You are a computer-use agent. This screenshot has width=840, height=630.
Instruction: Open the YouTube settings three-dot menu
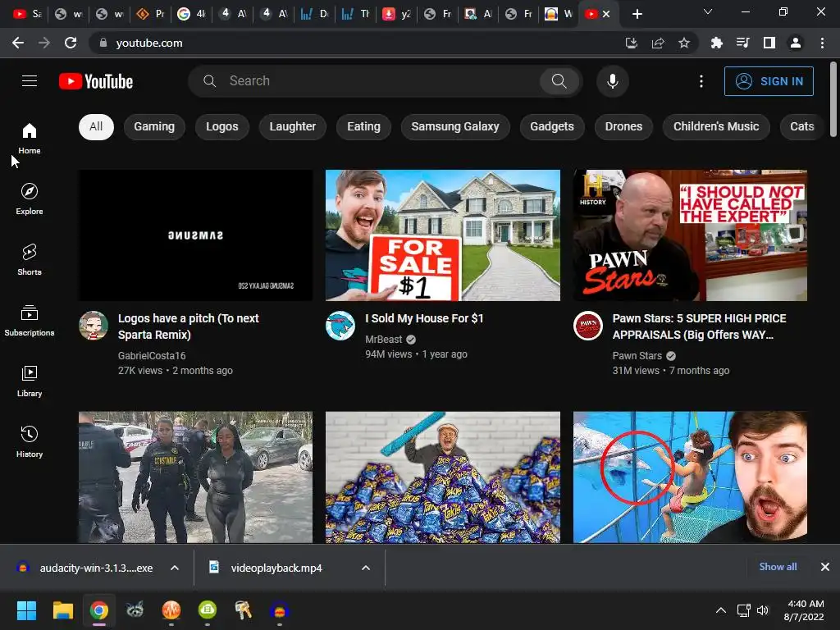point(701,81)
